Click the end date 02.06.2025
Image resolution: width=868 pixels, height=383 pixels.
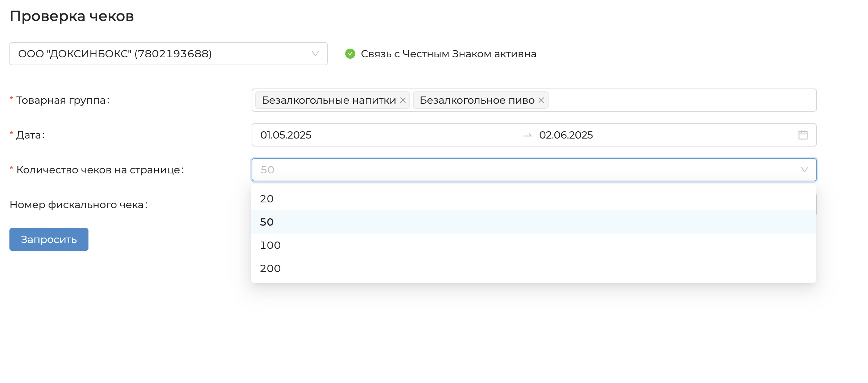566,135
